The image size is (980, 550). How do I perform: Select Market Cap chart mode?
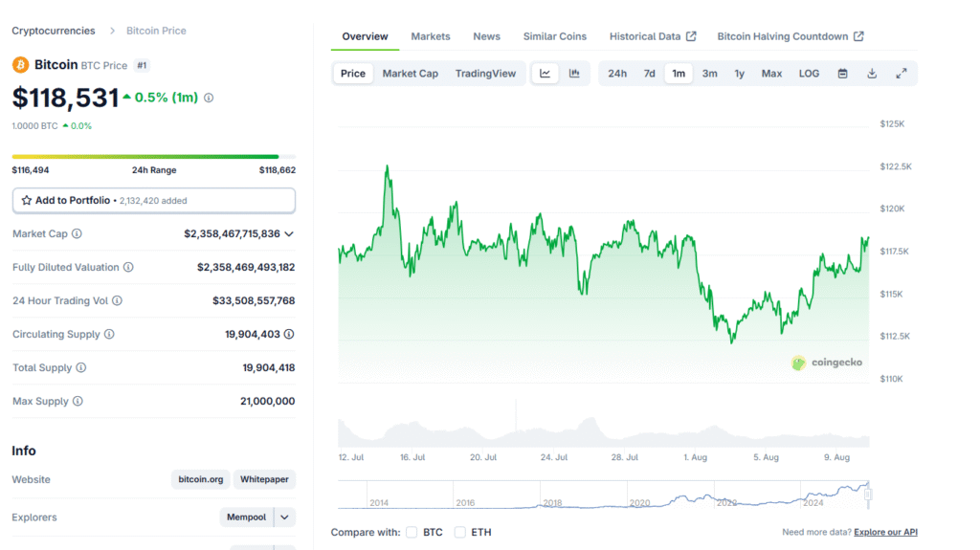pos(410,74)
